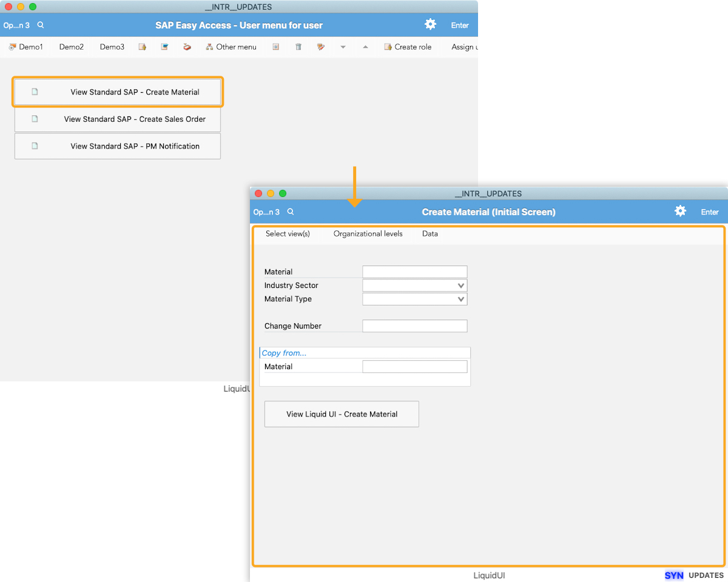Click the settings gear in the Create Material window

680,211
